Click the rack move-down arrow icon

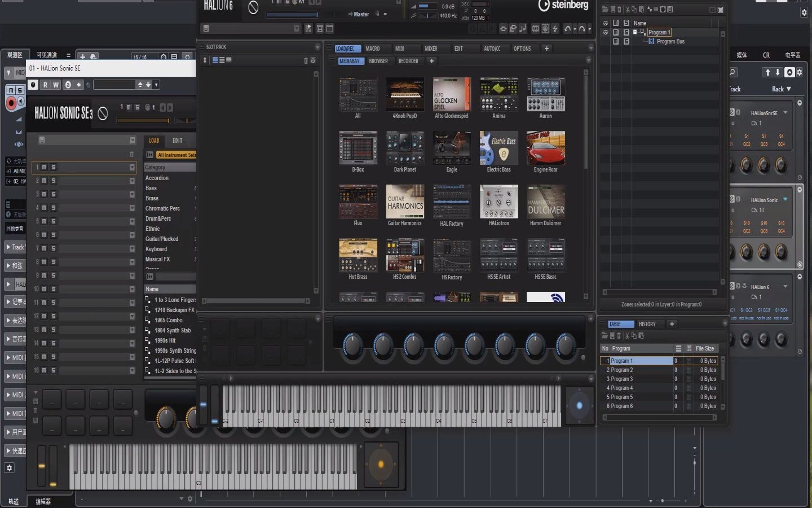(778, 72)
